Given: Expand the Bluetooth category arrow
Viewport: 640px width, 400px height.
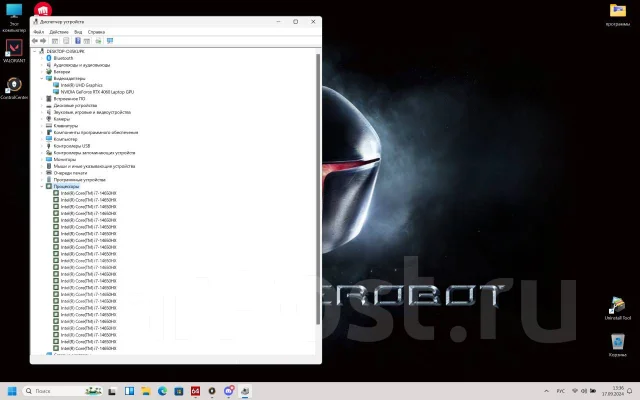Looking at the screenshot, I should (42, 58).
